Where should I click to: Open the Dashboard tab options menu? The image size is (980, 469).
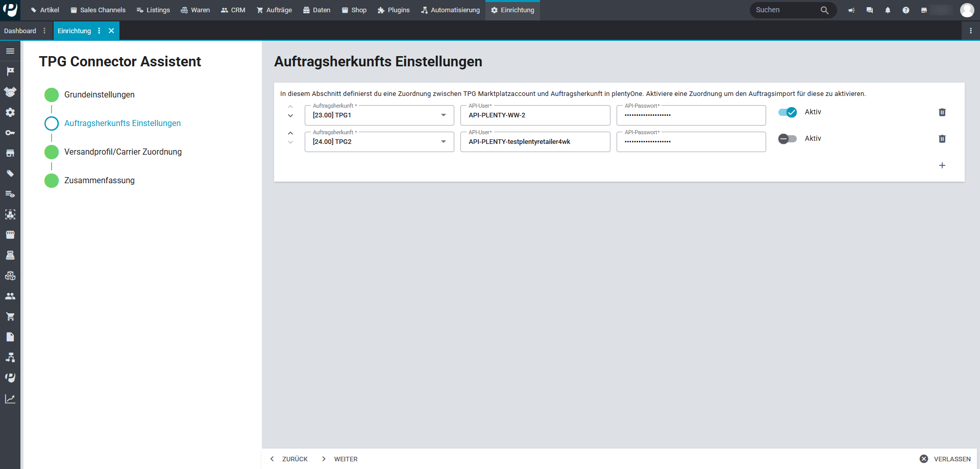click(44, 31)
